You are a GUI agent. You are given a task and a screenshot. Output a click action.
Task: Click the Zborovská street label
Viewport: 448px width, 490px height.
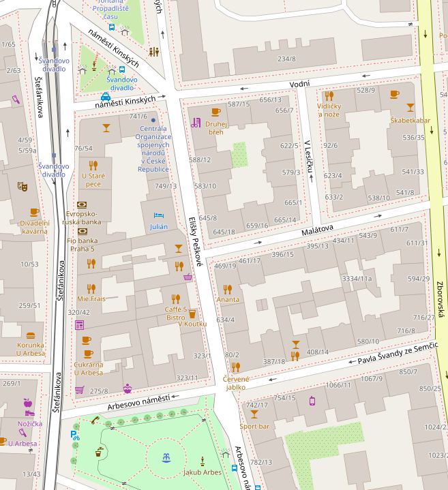tap(440, 299)
